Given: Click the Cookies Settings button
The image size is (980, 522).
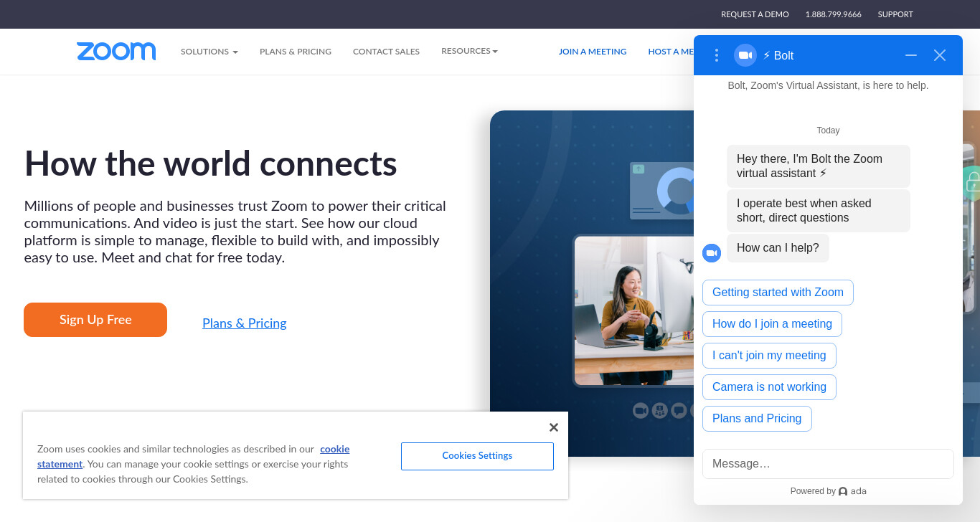Looking at the screenshot, I should click(477, 456).
